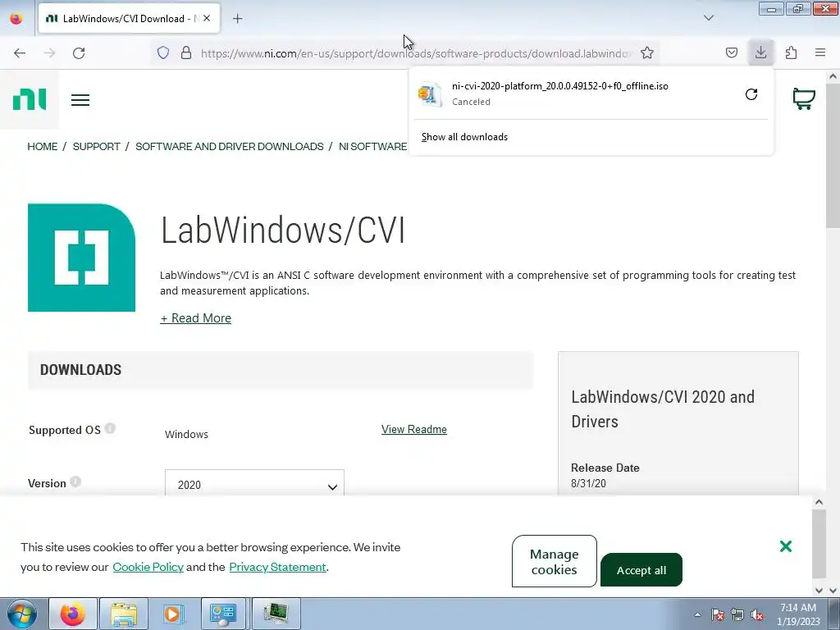The height and width of the screenshot is (630, 840).
Task: Go to SUPPORT breadcrumb
Action: pyautogui.click(x=97, y=147)
